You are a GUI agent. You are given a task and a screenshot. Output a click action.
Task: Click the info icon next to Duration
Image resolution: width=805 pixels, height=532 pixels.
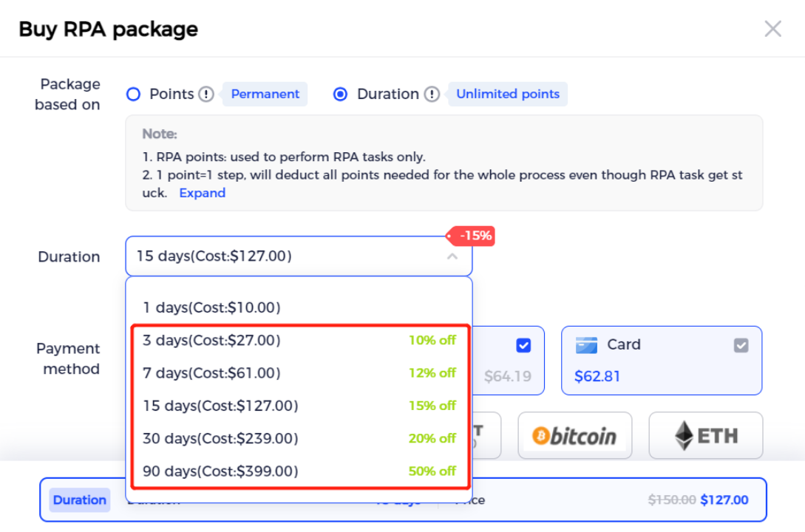(432, 95)
